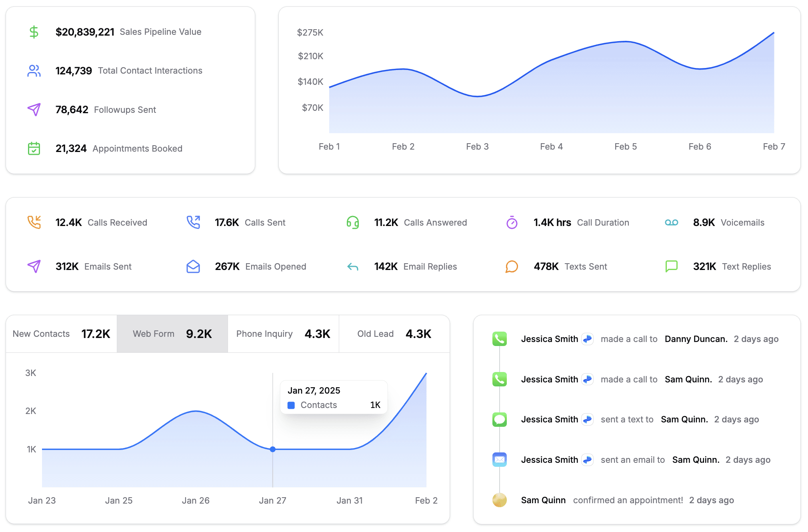Click the 267K Emails Opened stat

tap(227, 266)
